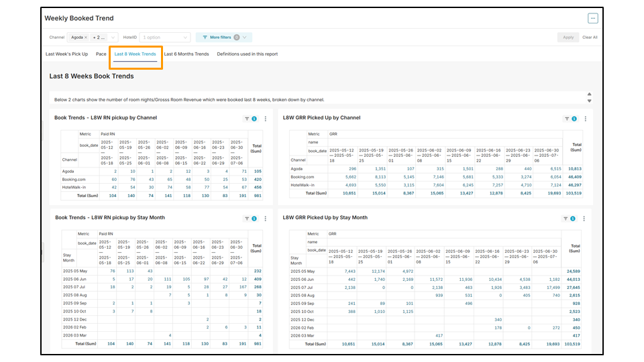Open filter icon on L8W RN pickup by Channel
644x362 pixels.
pyautogui.click(x=247, y=119)
